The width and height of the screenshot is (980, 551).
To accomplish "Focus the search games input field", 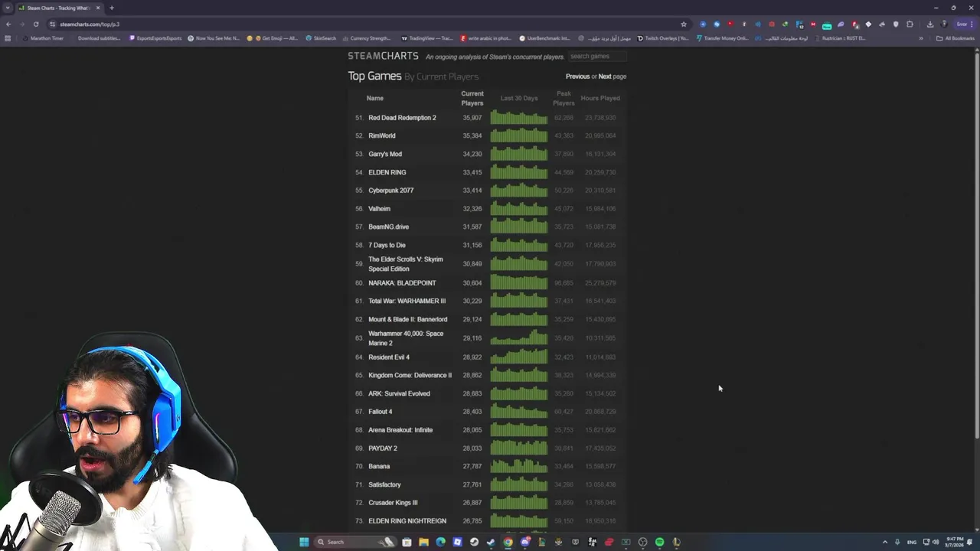I will point(597,56).
